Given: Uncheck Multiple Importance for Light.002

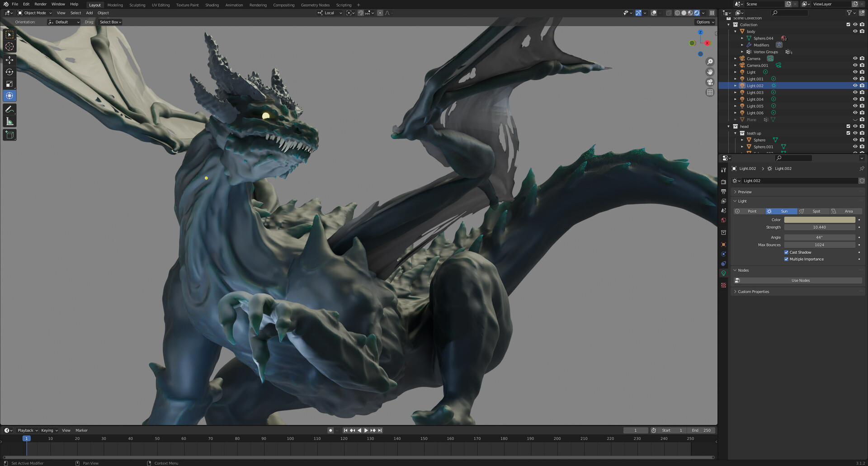Looking at the screenshot, I should [x=786, y=259].
